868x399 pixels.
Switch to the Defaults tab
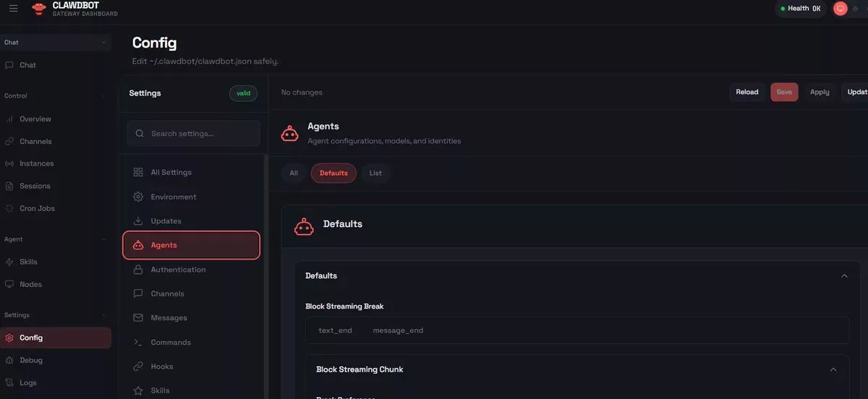[x=333, y=173]
